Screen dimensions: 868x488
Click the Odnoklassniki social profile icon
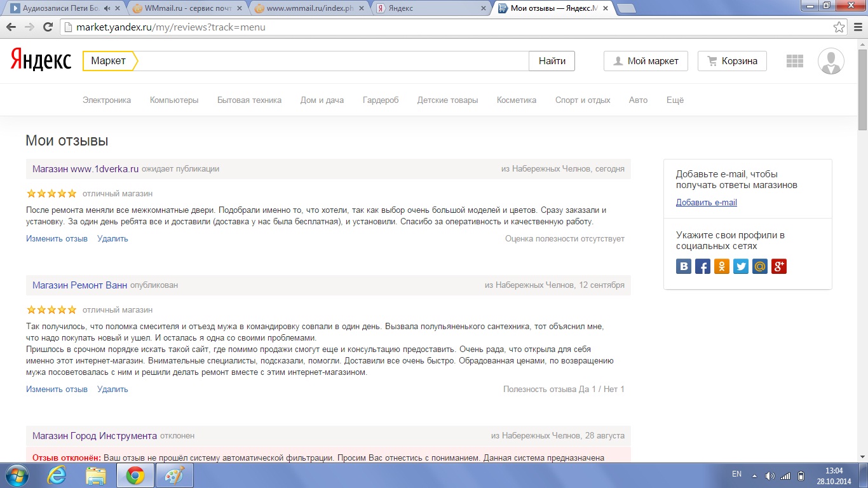722,266
